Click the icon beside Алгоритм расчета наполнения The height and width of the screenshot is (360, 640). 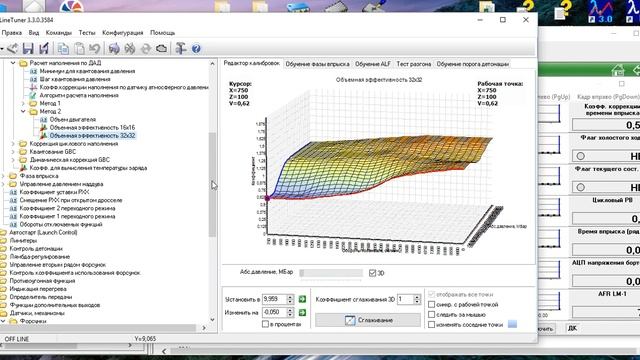[x=33, y=96]
